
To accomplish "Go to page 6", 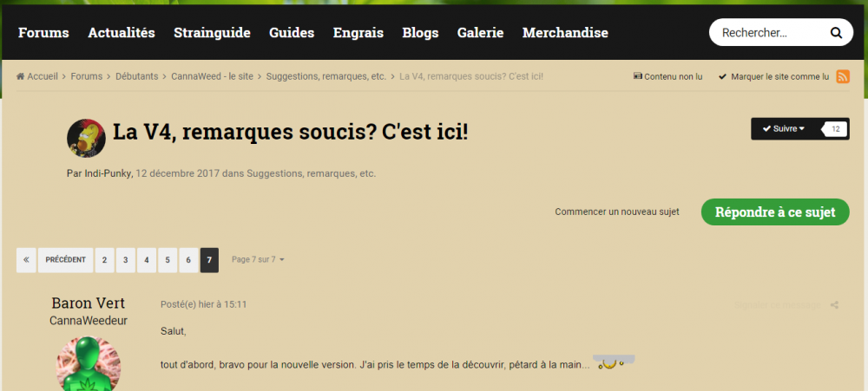I will (x=188, y=260).
